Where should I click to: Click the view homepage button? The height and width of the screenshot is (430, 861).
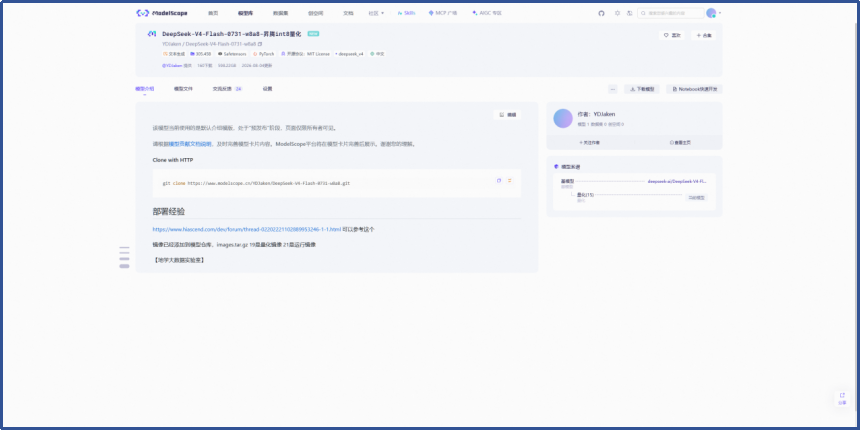coord(680,142)
